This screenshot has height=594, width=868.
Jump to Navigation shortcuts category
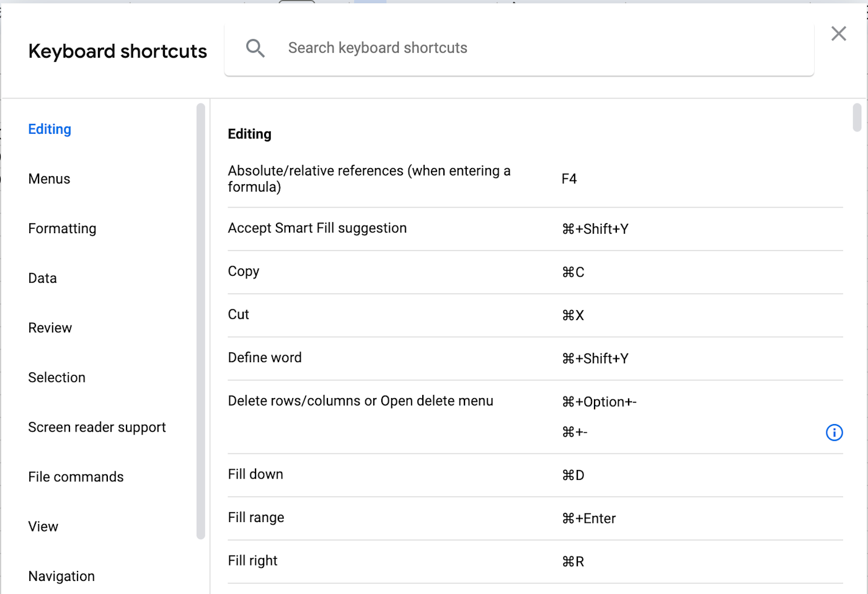[x=61, y=575]
